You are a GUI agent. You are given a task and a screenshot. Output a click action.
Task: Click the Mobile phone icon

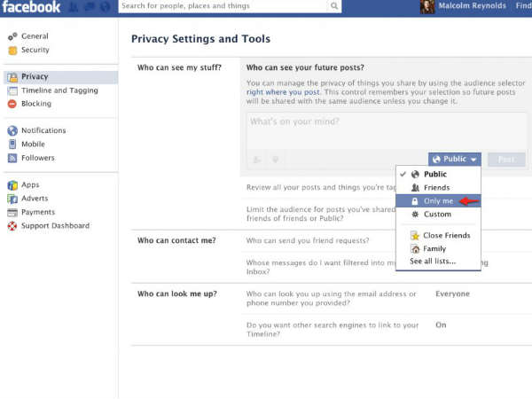tap(12, 145)
